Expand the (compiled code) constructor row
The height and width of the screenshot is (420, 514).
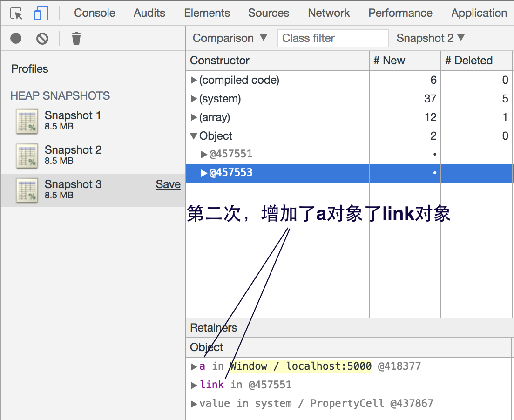[194, 80]
